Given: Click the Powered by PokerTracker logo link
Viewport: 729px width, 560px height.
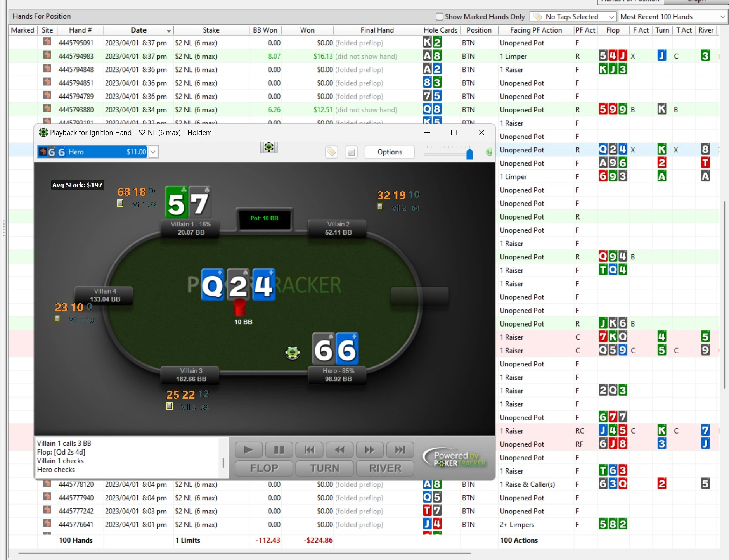Looking at the screenshot, I should pos(455,458).
